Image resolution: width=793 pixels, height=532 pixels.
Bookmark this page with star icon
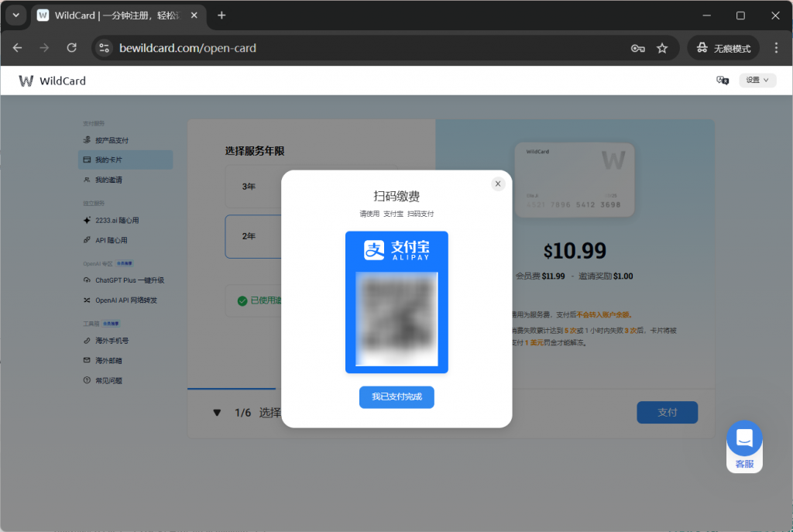[662, 49]
